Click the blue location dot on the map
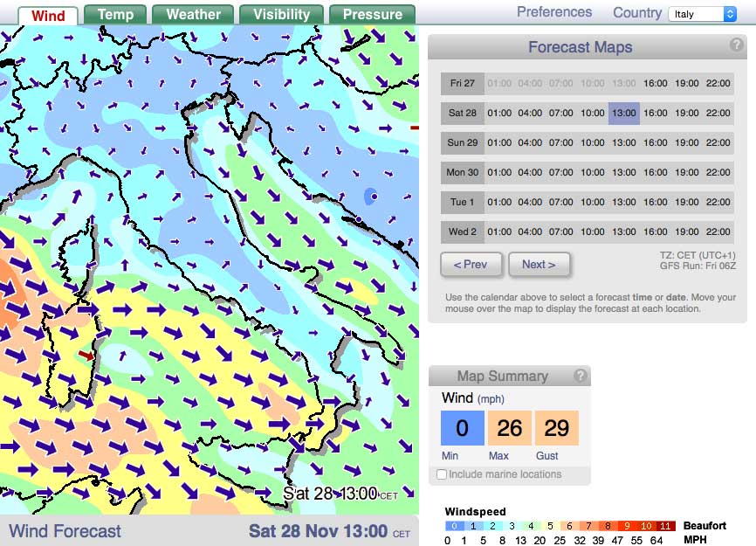The height and width of the screenshot is (546, 756). (374, 197)
